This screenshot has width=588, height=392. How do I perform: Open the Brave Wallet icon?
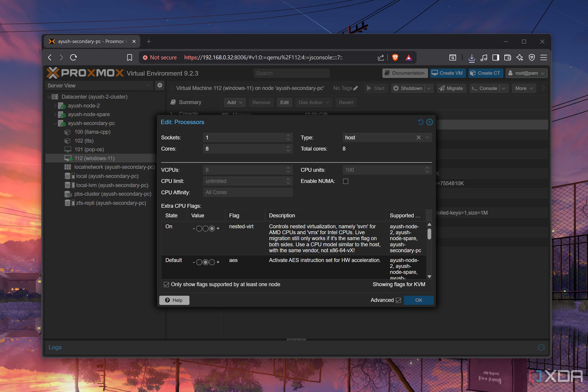508,57
